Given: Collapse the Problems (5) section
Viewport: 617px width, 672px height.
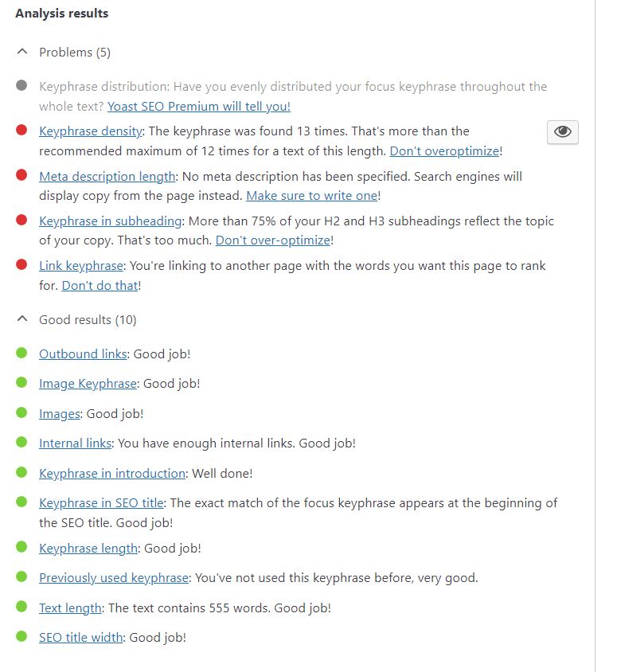Looking at the screenshot, I should pyautogui.click(x=21, y=53).
